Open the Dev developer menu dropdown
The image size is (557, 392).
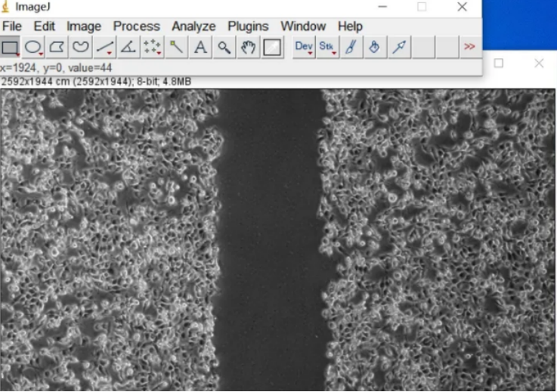tap(304, 48)
